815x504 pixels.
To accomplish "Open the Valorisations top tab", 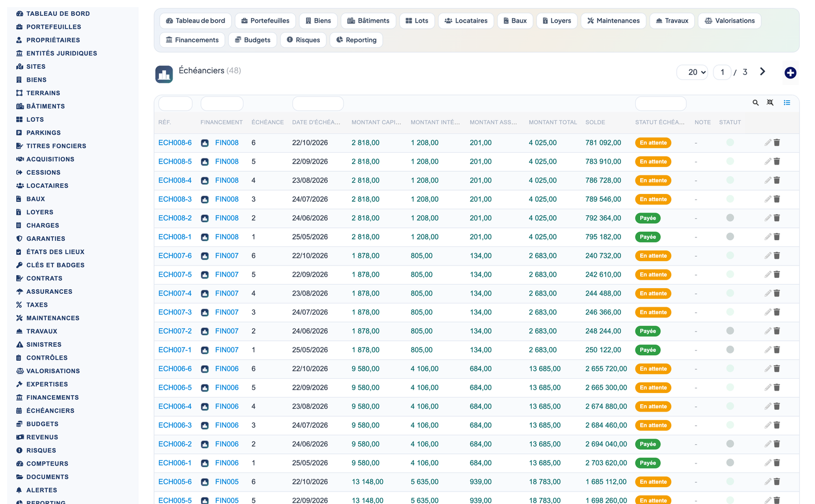I will coord(729,21).
